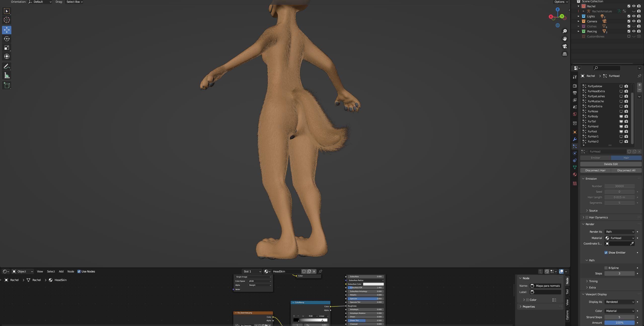Image resolution: width=644 pixels, height=326 pixels.
Task: Toggle FurTail render camera icon
Action: click(x=626, y=121)
